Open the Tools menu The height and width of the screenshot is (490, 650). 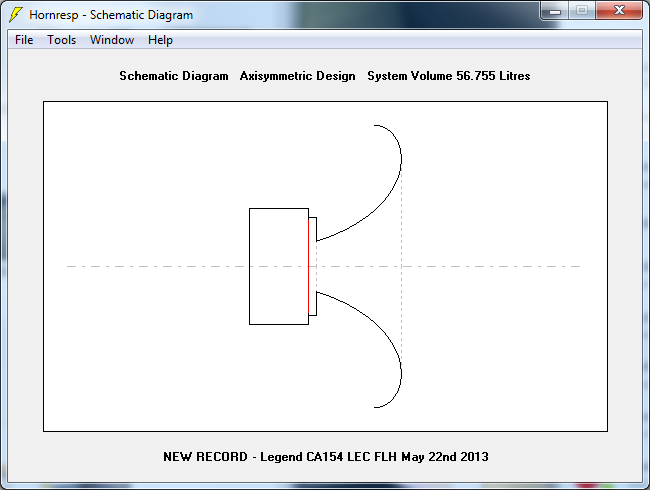pos(61,40)
